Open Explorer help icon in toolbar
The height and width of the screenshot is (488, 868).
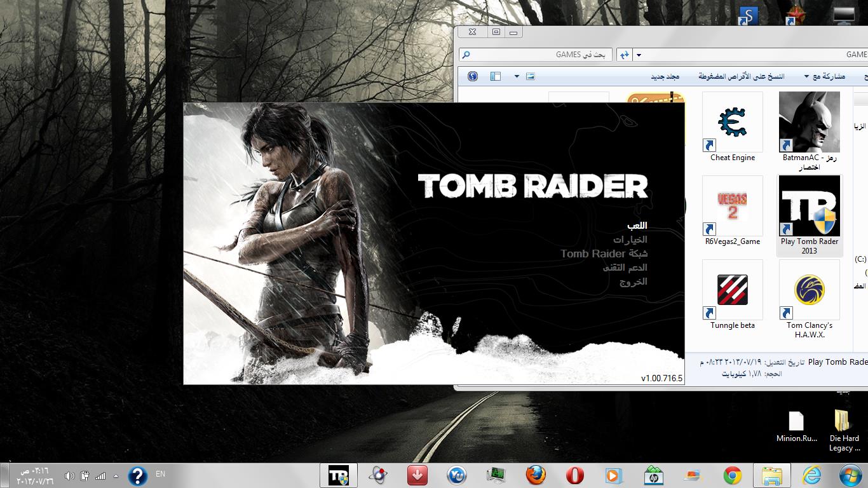pos(473,76)
